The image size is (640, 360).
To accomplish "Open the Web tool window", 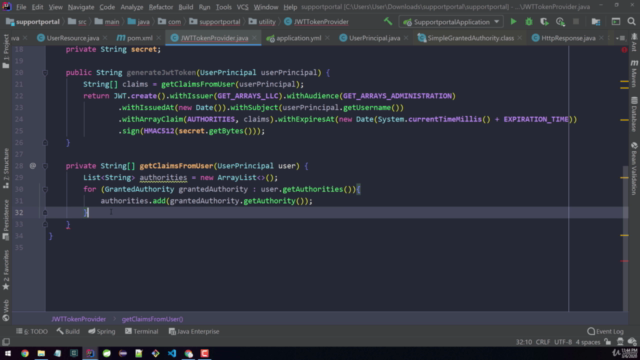I will (6, 310).
